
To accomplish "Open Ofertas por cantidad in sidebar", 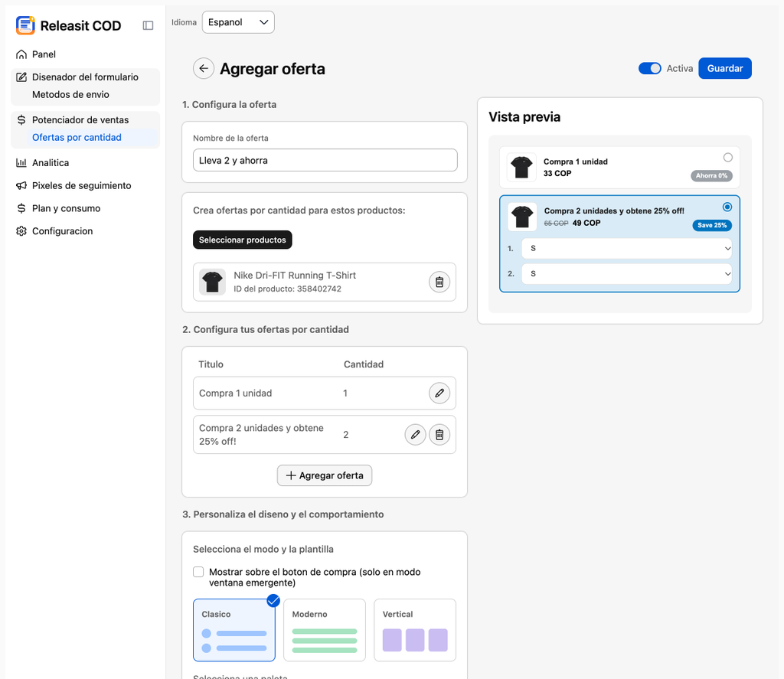I will 77,138.
